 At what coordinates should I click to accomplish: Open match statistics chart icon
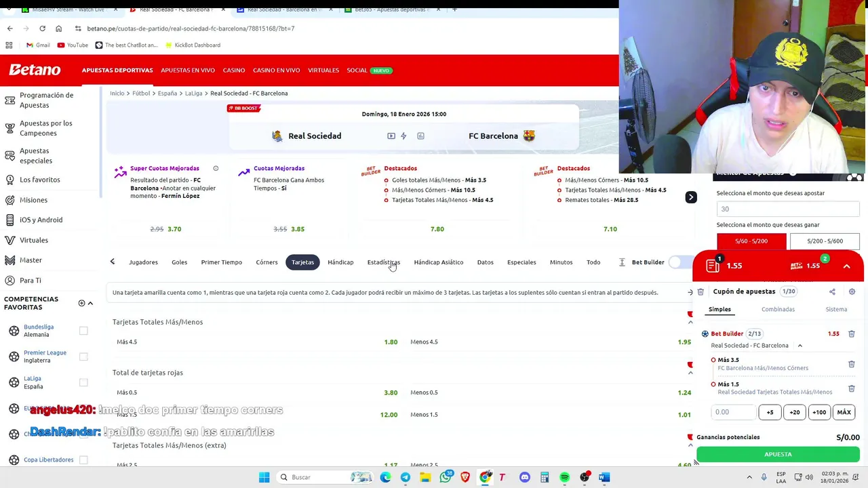click(x=420, y=136)
